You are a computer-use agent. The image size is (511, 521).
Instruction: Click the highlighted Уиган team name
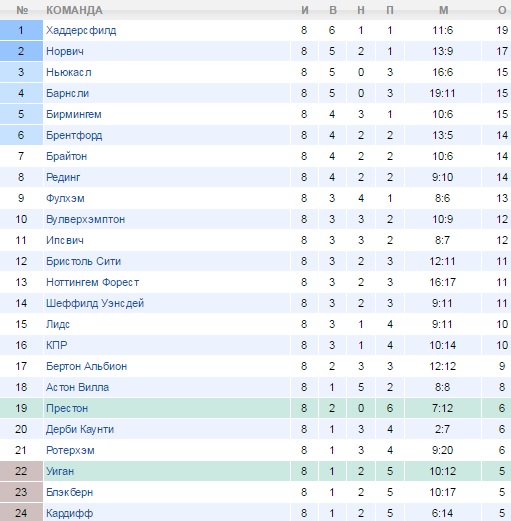pos(60,471)
